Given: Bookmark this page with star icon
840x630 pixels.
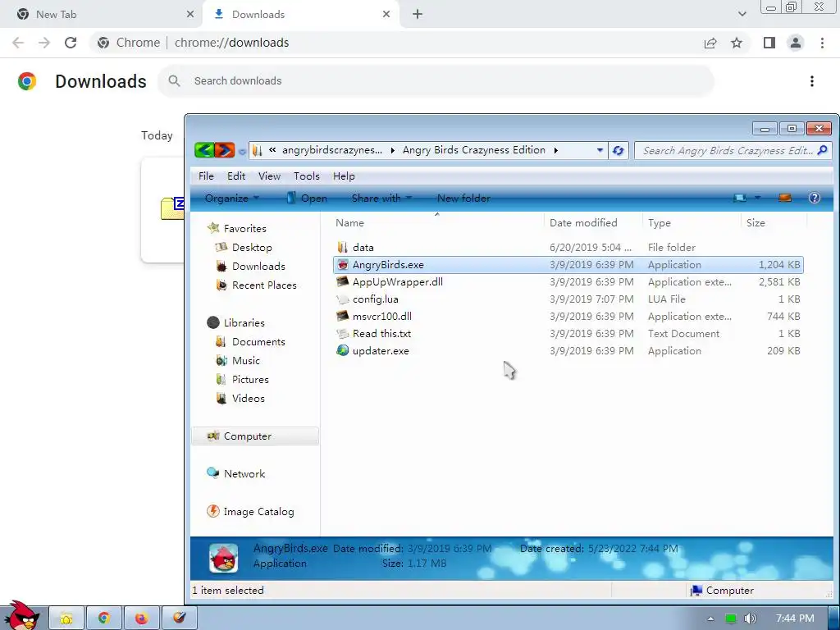Looking at the screenshot, I should (x=737, y=43).
